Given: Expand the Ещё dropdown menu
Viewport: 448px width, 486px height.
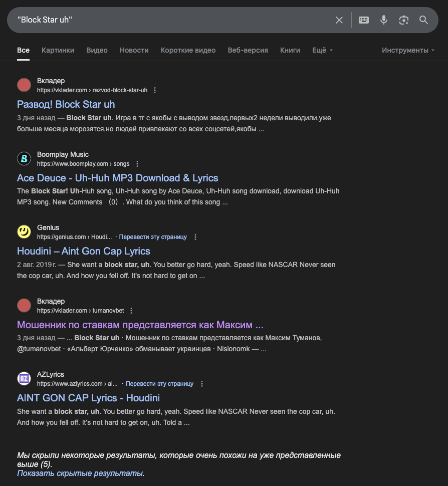Looking at the screenshot, I should (x=322, y=50).
